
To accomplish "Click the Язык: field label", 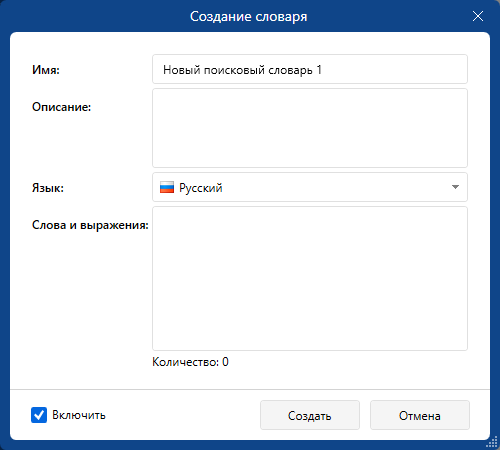I will tap(48, 188).
